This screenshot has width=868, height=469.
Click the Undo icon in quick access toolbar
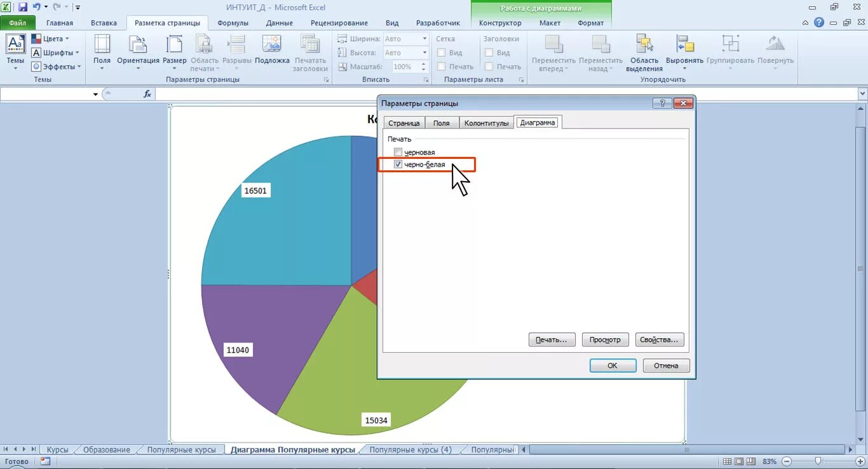click(x=36, y=7)
